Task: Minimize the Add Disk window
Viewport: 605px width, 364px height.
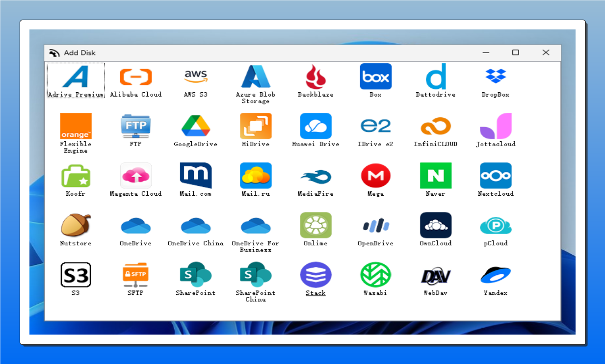Action: click(486, 52)
